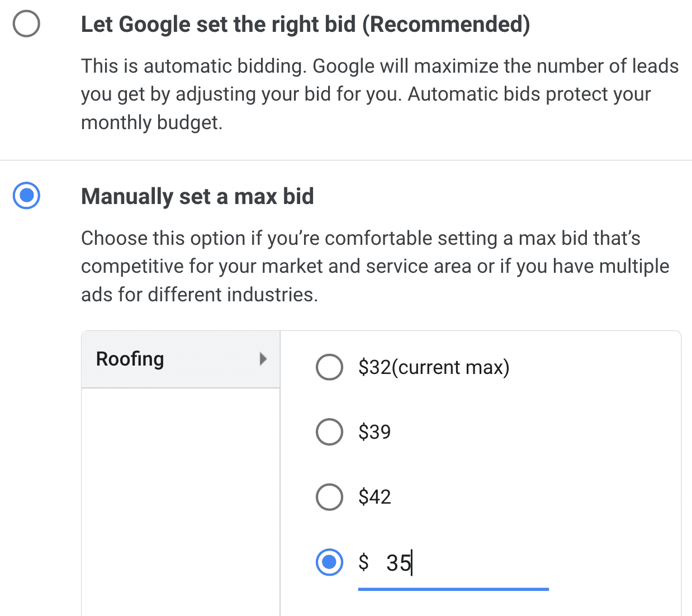
Task: Click the "$39" option label
Action: (375, 432)
